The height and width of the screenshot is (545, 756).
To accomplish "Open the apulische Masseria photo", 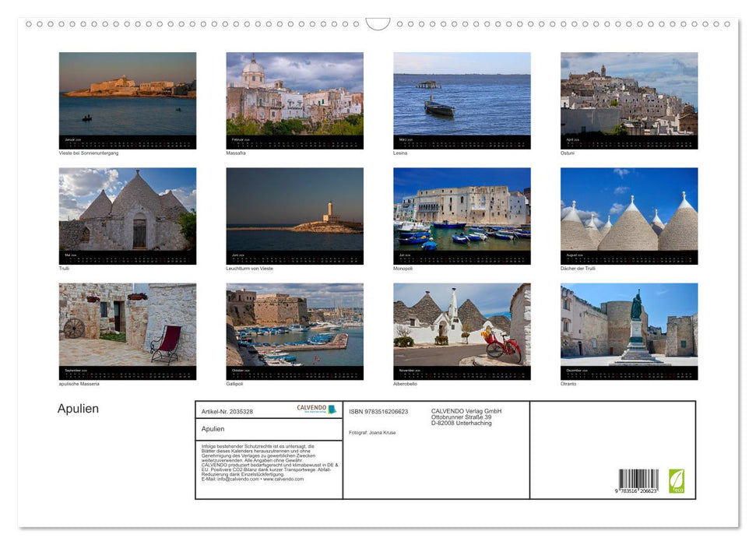I will tap(128, 325).
